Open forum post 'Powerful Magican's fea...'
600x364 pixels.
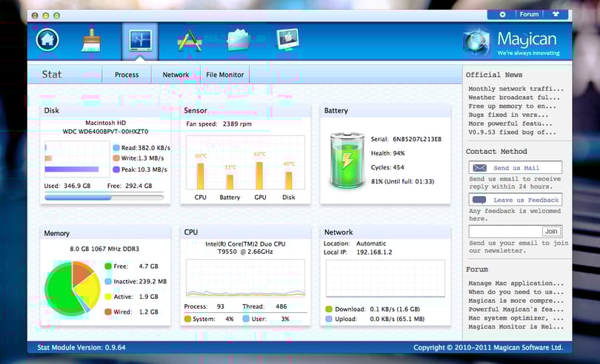click(516, 309)
